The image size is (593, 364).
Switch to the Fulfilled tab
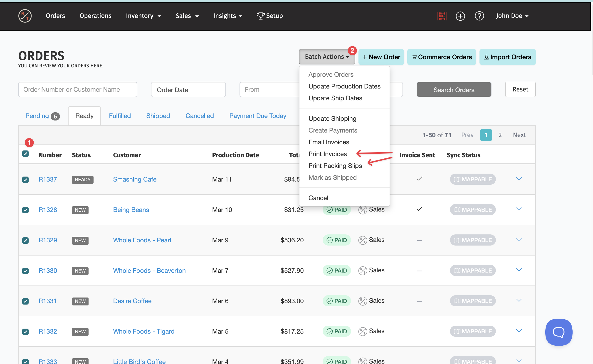tap(120, 116)
